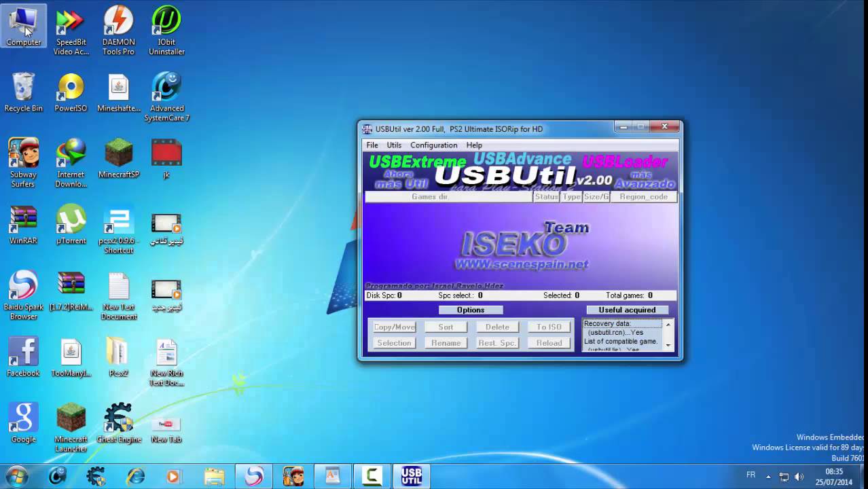Click the Region_code column header
Screen dimensions: 868x489
(643, 197)
